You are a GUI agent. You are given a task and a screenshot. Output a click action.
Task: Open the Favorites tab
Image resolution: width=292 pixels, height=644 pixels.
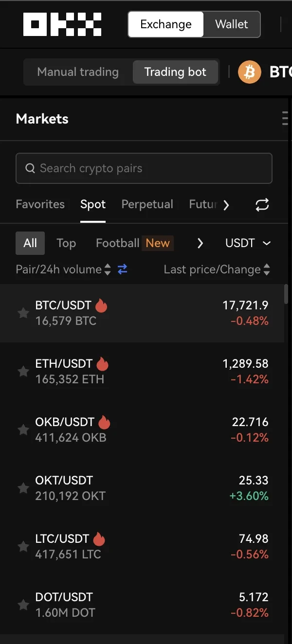click(40, 204)
